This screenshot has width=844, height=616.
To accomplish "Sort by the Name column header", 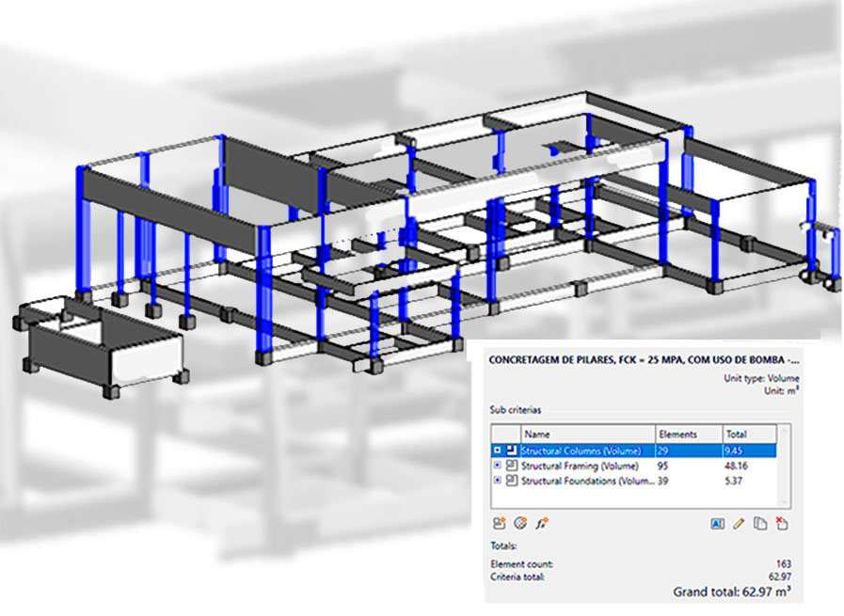I will [583, 434].
